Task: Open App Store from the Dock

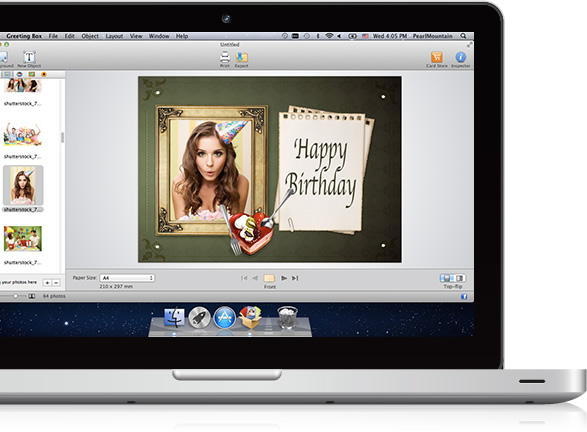Action: click(x=224, y=317)
